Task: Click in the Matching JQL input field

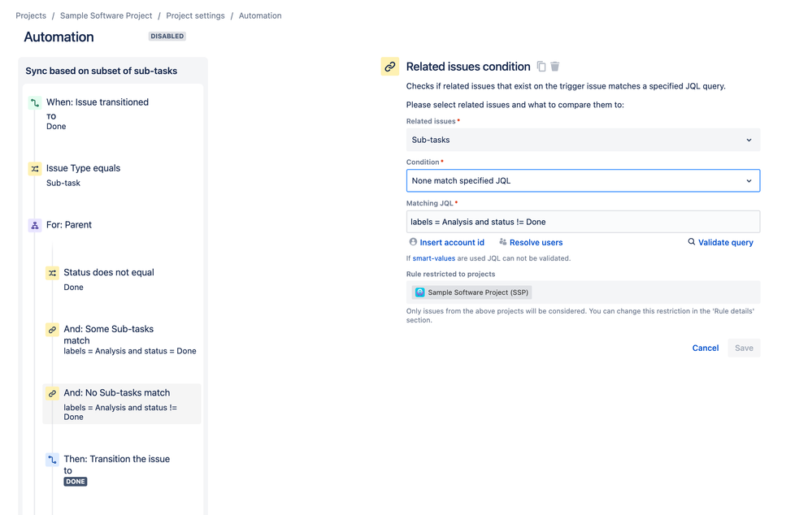Action: 583,222
